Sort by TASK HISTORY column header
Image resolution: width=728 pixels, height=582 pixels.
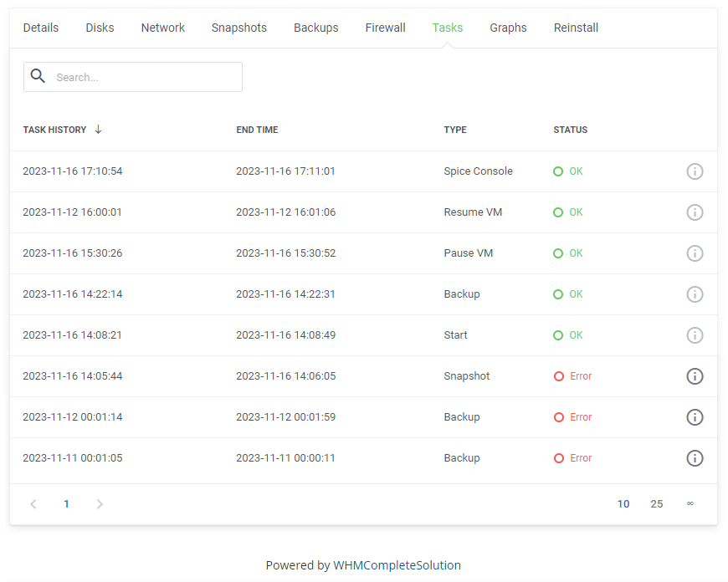(x=54, y=130)
